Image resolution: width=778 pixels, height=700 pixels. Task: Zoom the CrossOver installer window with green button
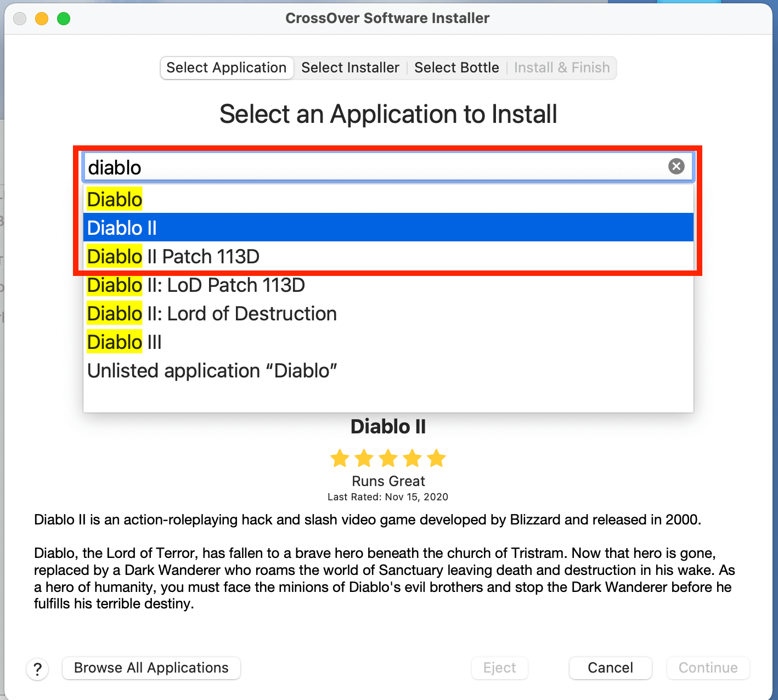click(64, 19)
